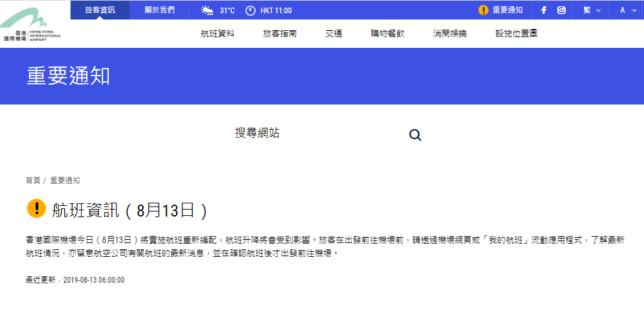Open the 航班資料 menu
The width and height of the screenshot is (644, 316).
218,34
